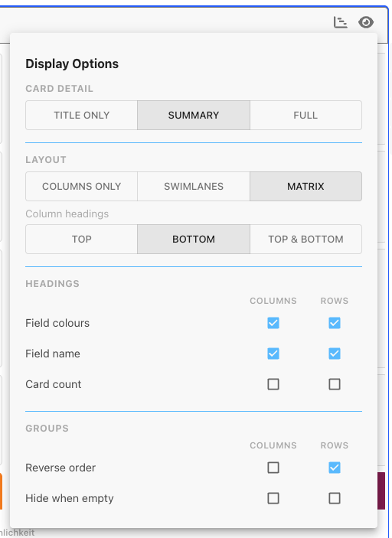Choose SUMMARY card detail
Screen dimensions: 392x538
coord(194,116)
